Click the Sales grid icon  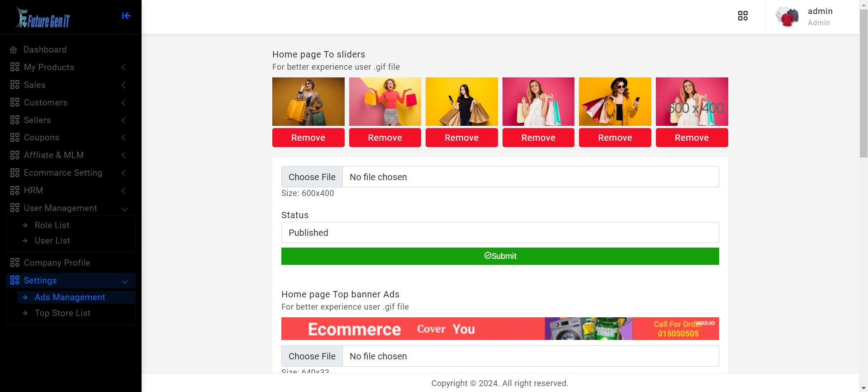(x=15, y=85)
